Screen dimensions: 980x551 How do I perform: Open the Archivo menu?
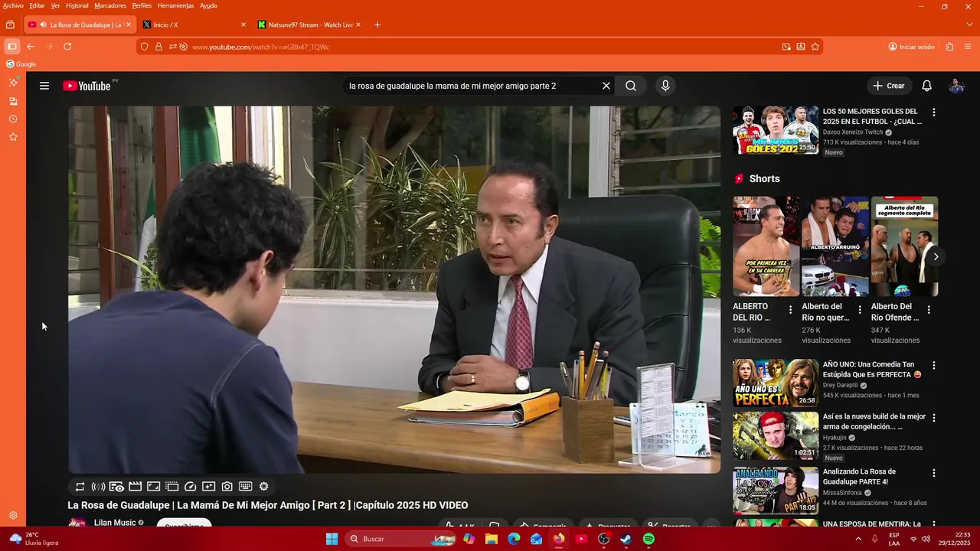13,5
